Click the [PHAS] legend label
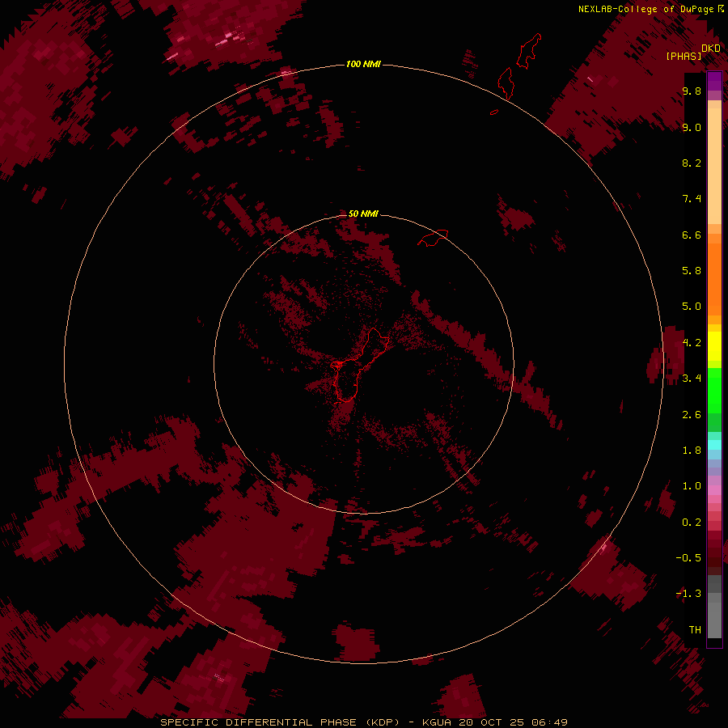Viewport: 728px width, 728px height. point(684,56)
